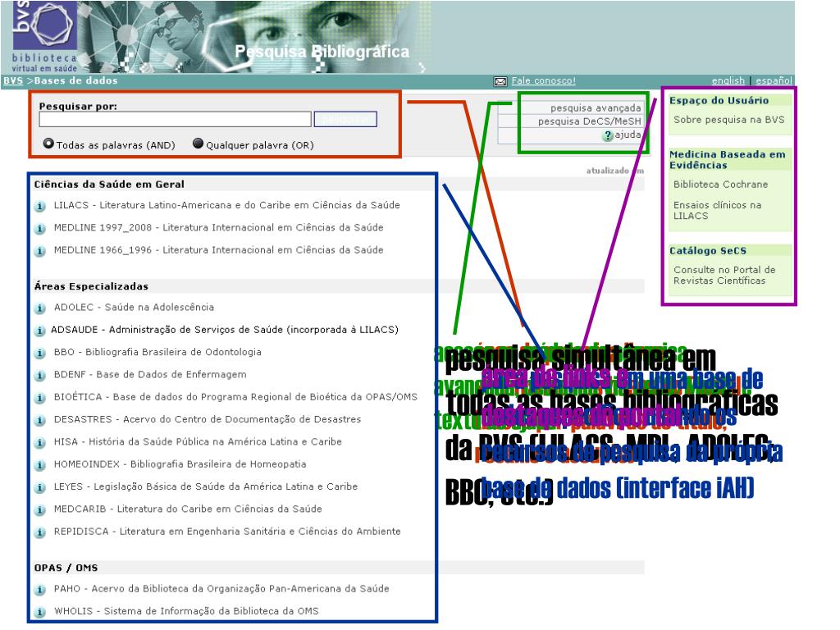
Task: Switch language to english
Action: (x=728, y=81)
